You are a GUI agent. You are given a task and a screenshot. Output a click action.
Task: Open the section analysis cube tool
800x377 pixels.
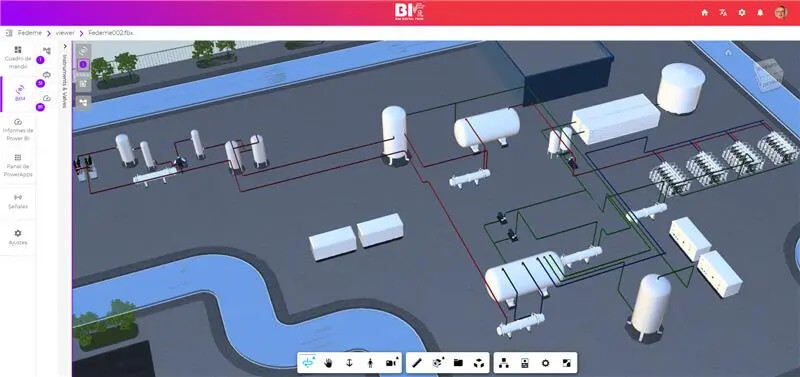tap(437, 363)
